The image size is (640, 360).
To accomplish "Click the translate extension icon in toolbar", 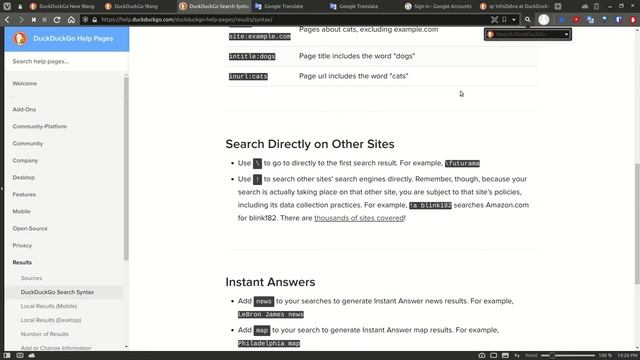I will point(590,20).
